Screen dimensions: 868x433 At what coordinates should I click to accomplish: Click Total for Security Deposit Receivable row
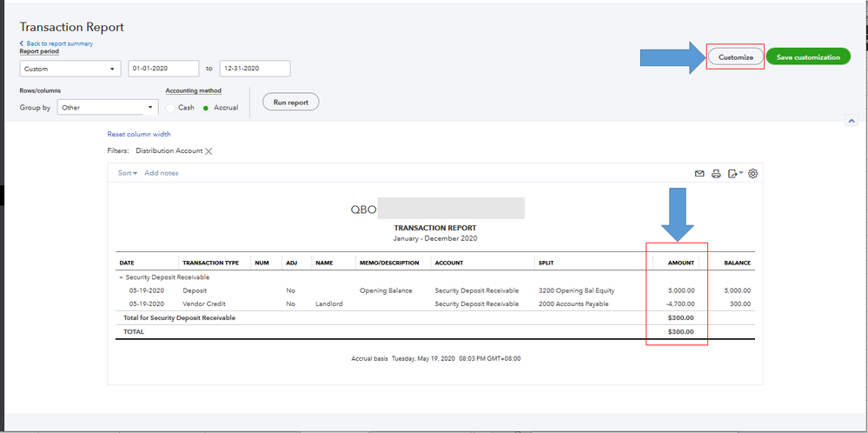[x=435, y=318]
